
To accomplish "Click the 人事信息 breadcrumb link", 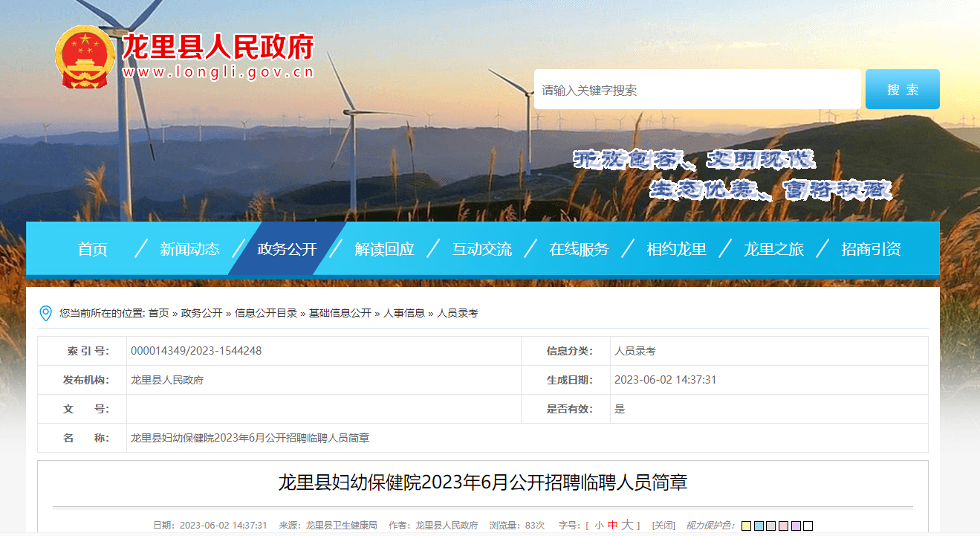I will (404, 314).
